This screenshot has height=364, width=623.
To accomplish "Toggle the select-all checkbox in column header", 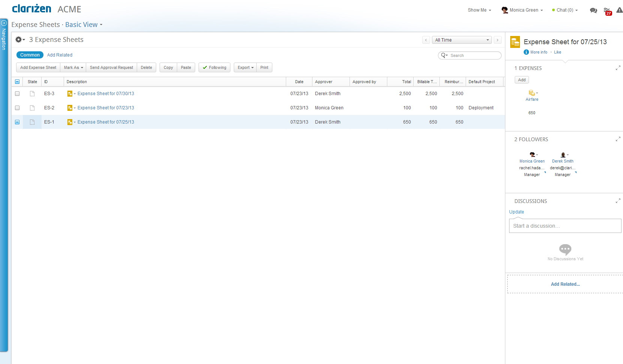I will click(x=17, y=81).
